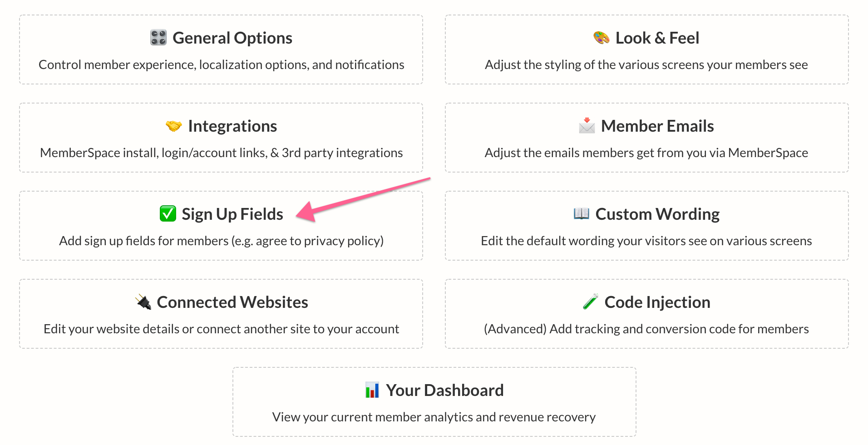The image size is (868, 445).
Task: Open Sign Up Fields indicated by the arrow
Action: coord(221,226)
